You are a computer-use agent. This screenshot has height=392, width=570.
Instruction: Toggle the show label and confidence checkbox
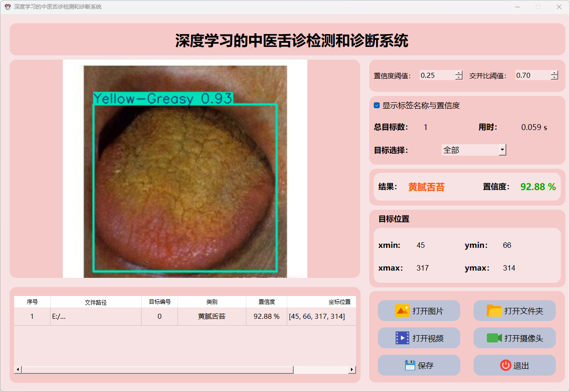377,106
